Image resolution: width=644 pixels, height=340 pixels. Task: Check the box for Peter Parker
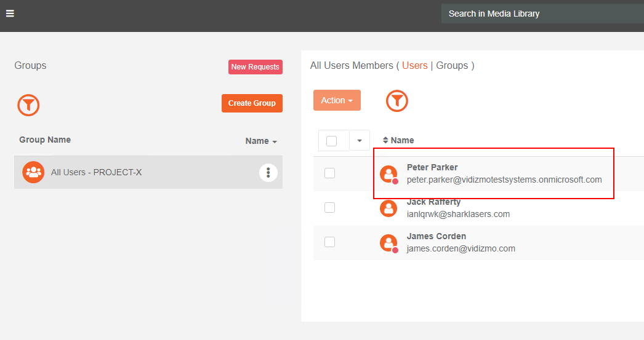[x=330, y=173]
